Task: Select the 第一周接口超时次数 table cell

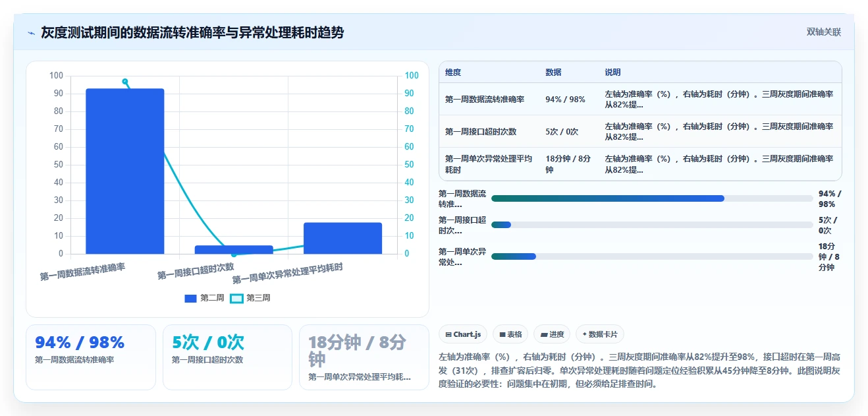Action: click(489, 132)
